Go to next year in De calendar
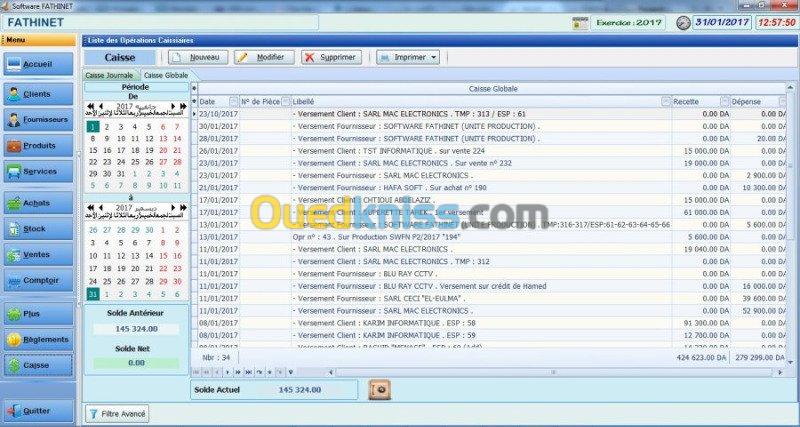800x427 pixels. coord(183,106)
